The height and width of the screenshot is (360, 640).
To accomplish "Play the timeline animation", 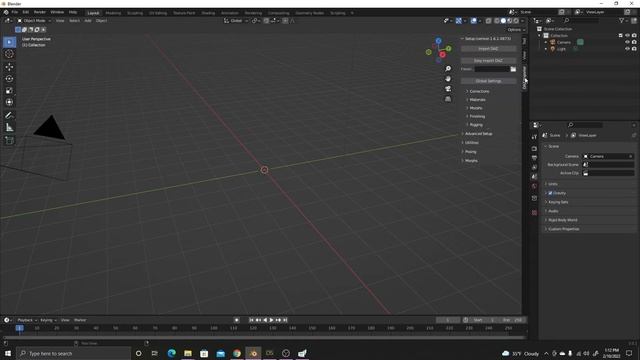I will click(x=271, y=320).
